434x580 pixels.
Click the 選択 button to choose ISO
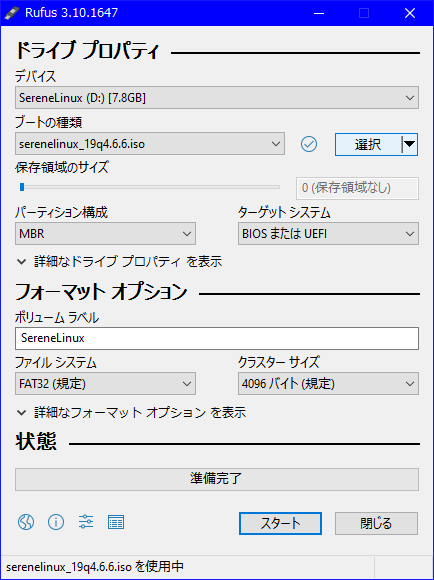(x=368, y=144)
